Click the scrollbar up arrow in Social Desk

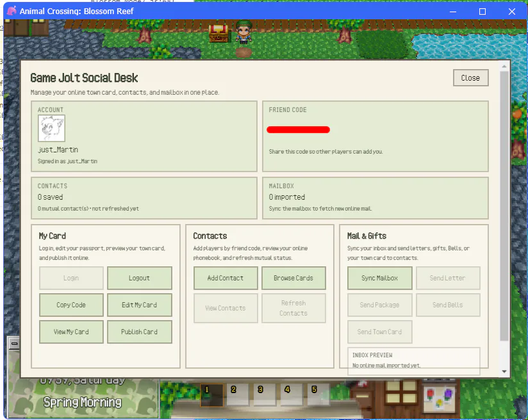click(x=504, y=67)
